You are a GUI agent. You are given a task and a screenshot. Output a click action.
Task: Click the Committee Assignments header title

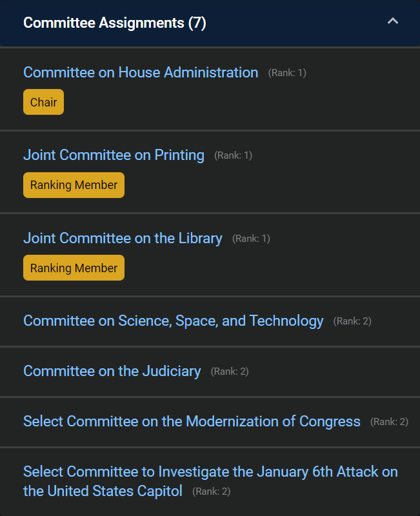[x=103, y=23]
